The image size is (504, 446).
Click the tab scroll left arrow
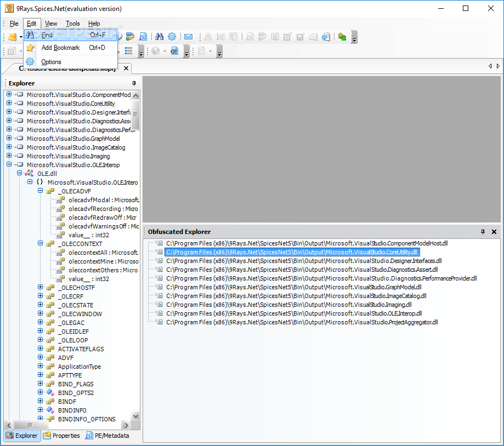490,66
